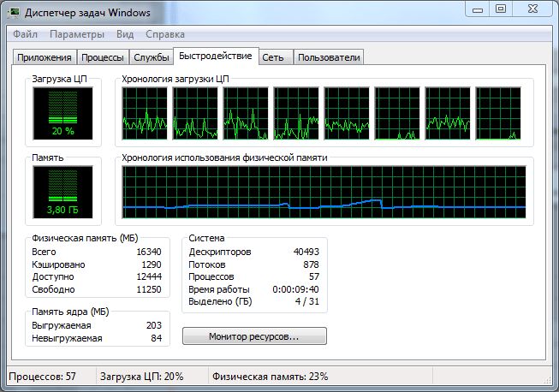The width and height of the screenshot is (559, 392).
Task: Click the CPU usage gauge showing 20 %
Action: coord(62,114)
